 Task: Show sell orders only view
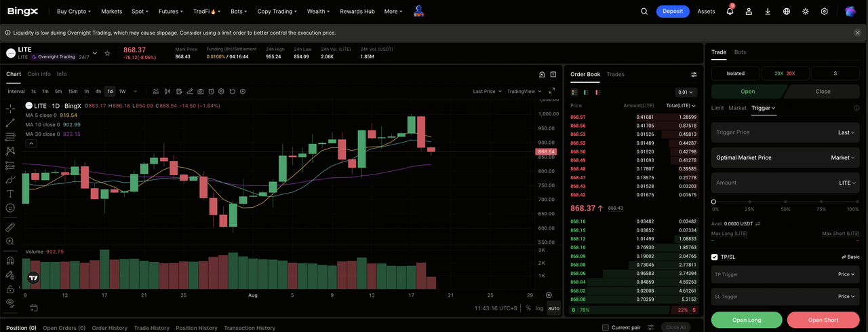click(597, 92)
